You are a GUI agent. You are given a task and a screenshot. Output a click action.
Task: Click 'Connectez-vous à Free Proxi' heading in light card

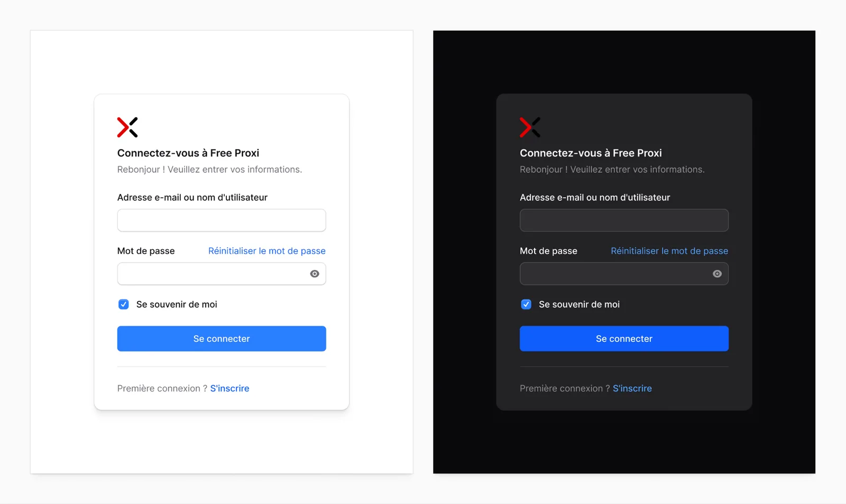(x=188, y=153)
